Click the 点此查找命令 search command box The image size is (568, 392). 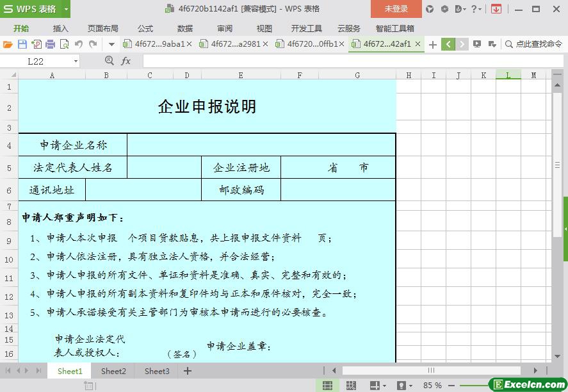point(533,44)
